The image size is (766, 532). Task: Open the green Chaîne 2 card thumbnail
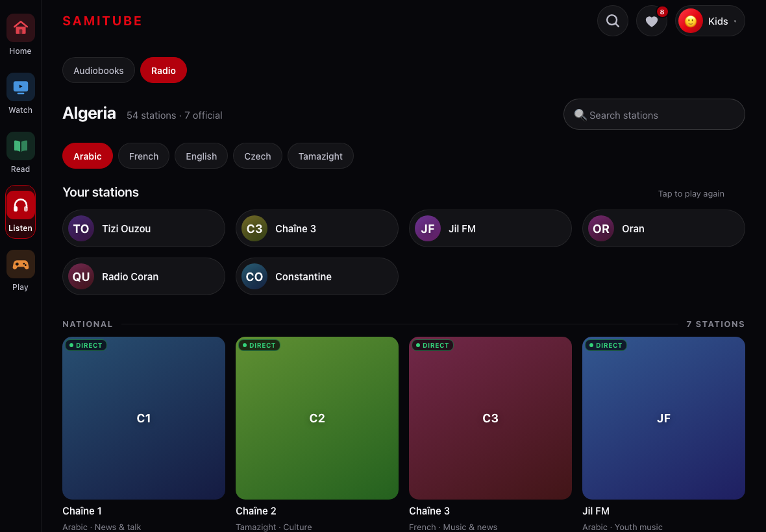(317, 418)
